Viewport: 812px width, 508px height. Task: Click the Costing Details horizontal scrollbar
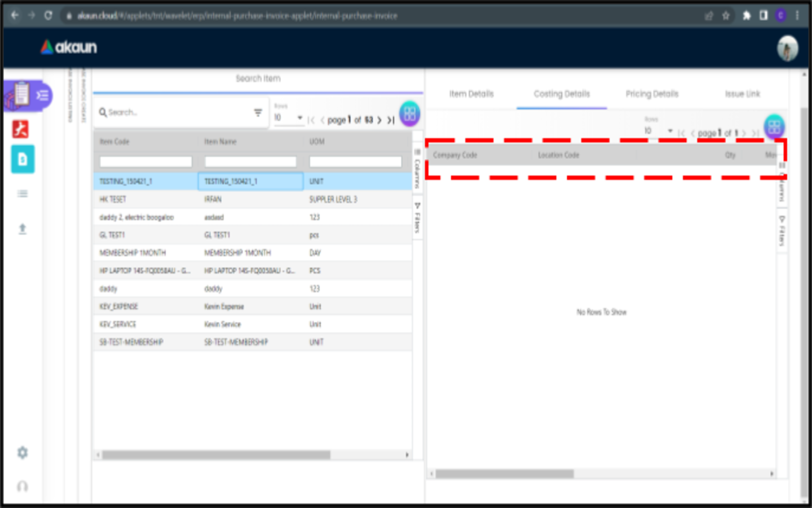[x=505, y=474]
